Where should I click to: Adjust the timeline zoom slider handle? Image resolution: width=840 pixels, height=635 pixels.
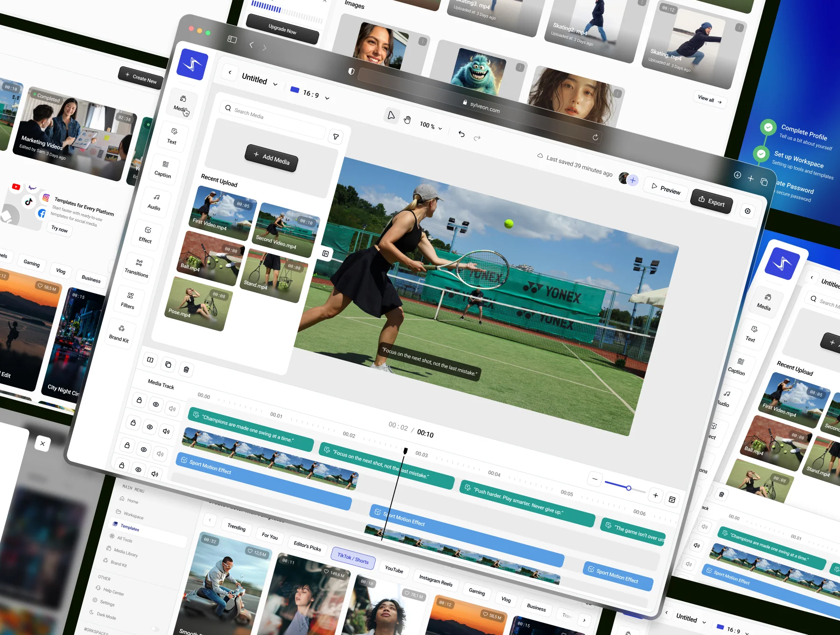coord(629,488)
